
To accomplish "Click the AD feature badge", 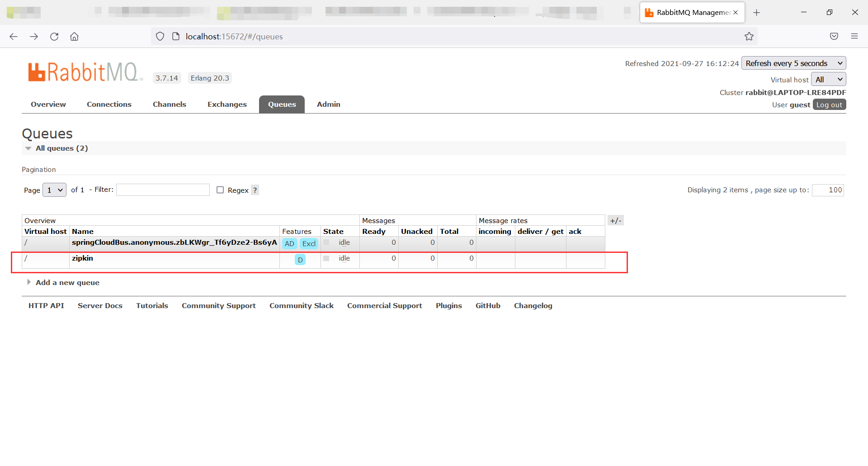I will point(289,243).
